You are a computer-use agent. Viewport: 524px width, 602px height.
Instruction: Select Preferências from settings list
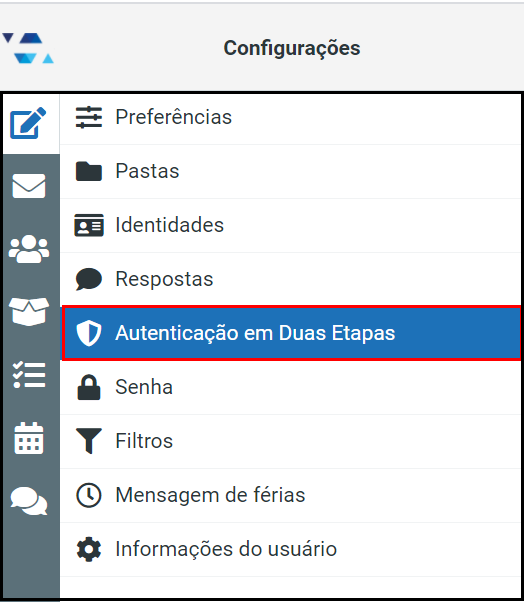tap(291, 117)
